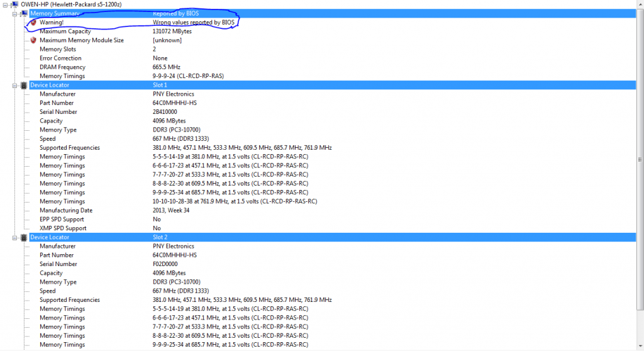Select the Memory Slots row

pos(58,49)
